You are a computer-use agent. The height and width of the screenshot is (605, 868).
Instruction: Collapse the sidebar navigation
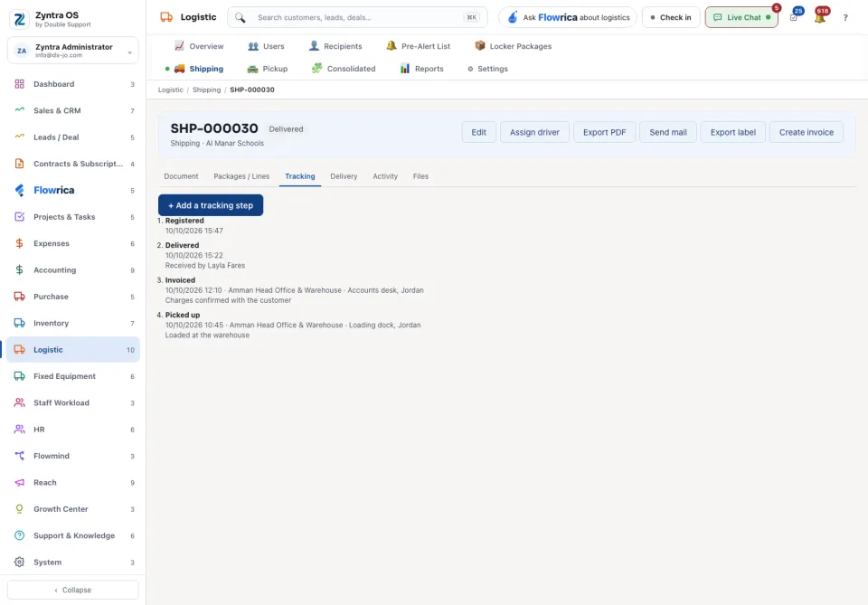73,590
